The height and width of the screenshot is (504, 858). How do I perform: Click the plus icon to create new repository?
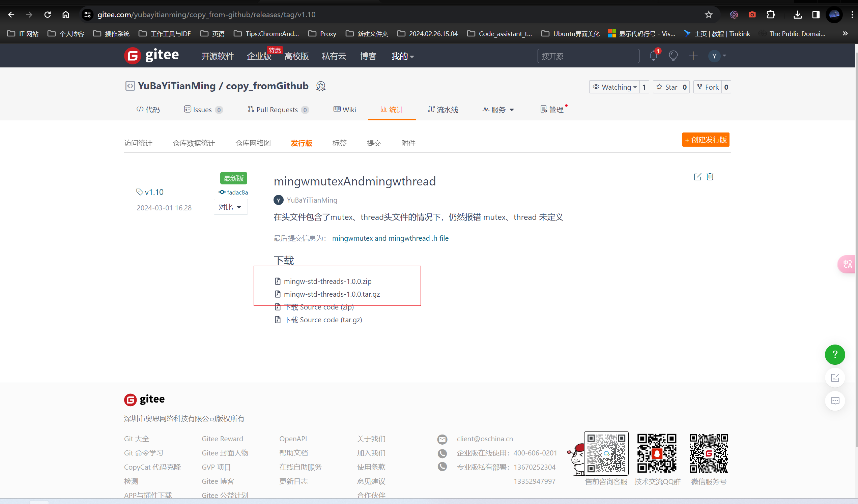693,56
